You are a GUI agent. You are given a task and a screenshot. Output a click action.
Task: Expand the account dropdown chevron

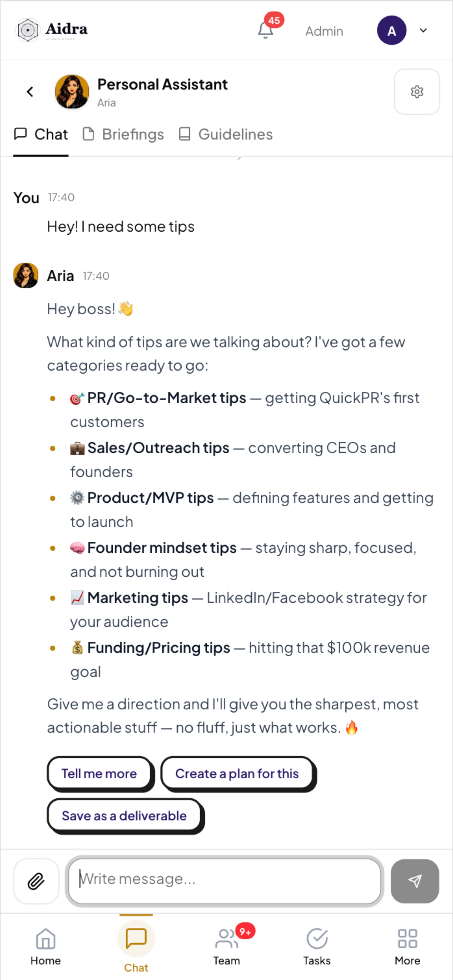[423, 30]
